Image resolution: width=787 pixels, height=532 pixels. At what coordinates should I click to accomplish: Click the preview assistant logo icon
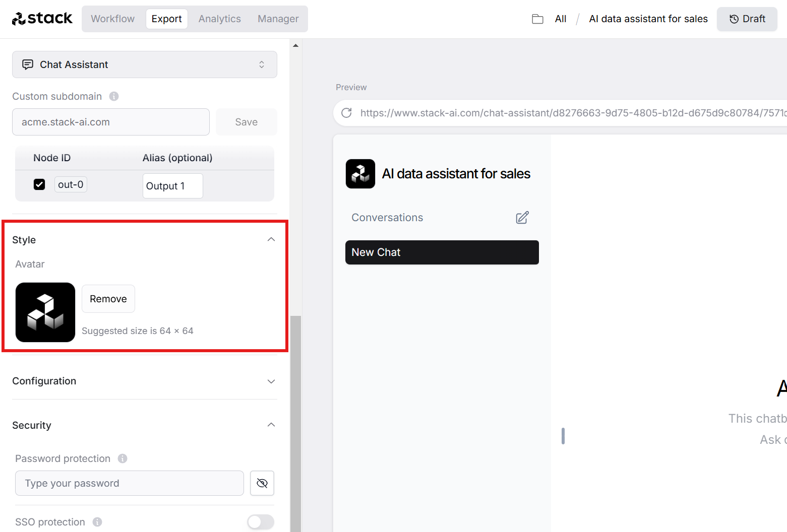pos(360,174)
